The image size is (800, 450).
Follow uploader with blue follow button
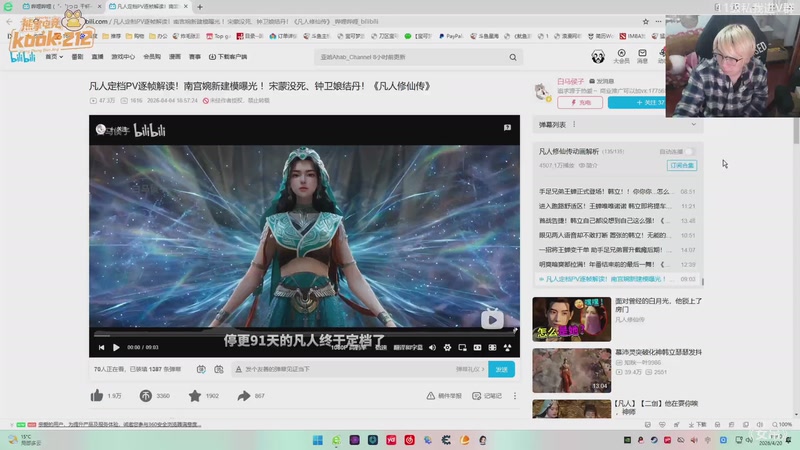tap(637, 103)
